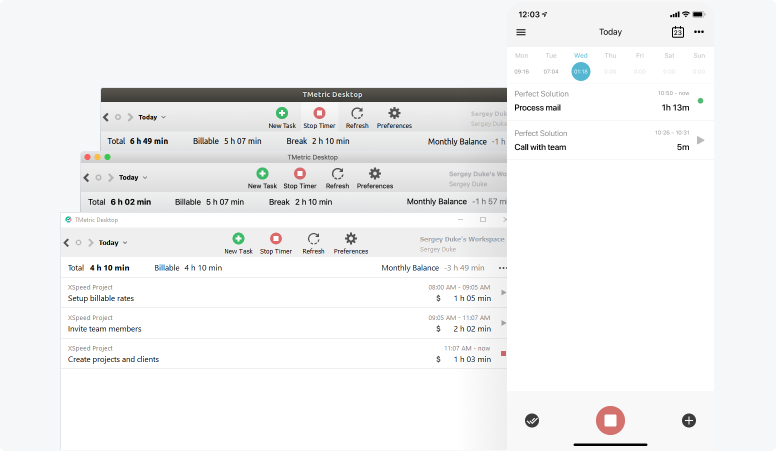Stop the timer with big red mobile button
Image resolution: width=776 pixels, height=451 pixels.
[610, 421]
